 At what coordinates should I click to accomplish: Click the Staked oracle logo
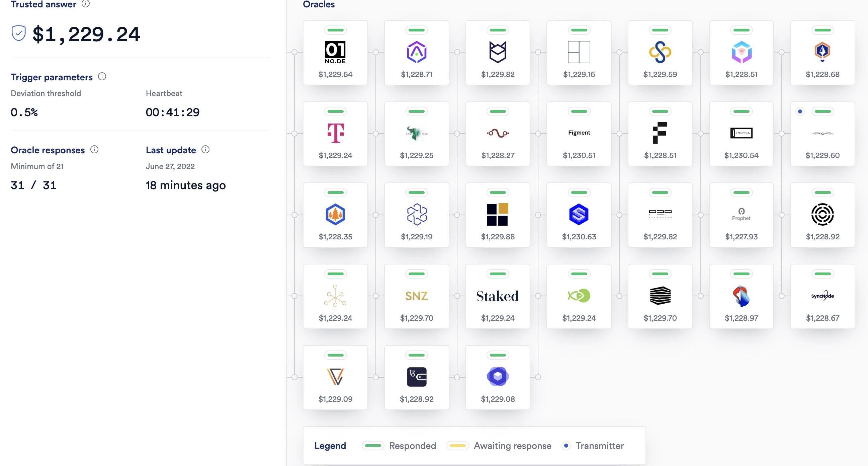pos(497,296)
